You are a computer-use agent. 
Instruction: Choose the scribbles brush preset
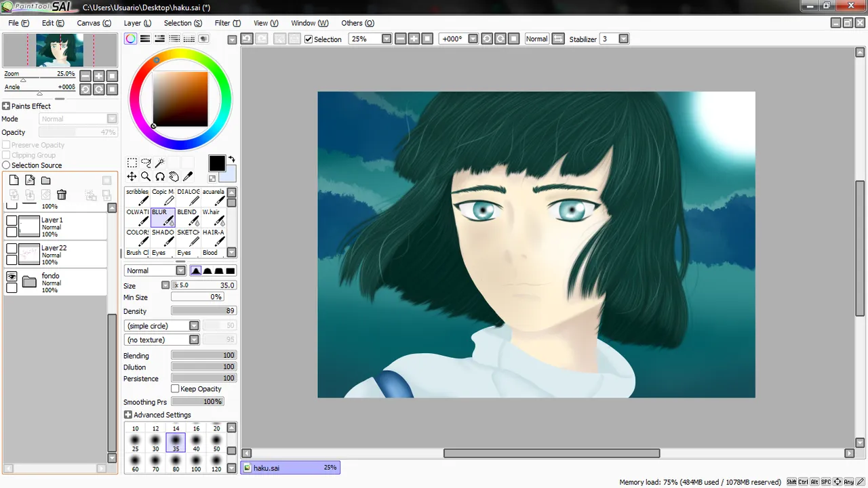[x=137, y=197]
